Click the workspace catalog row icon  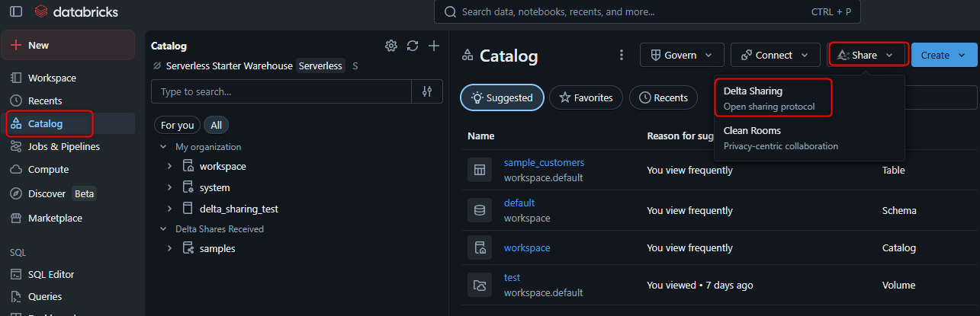(480, 247)
